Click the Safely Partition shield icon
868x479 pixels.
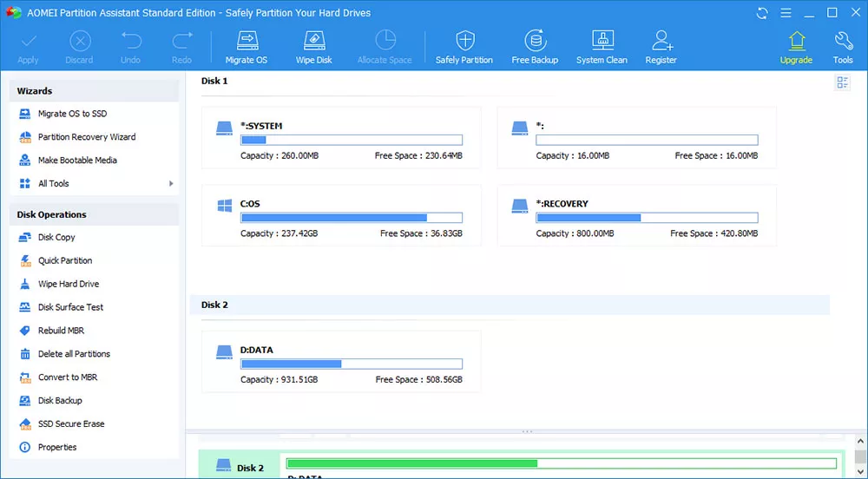coord(464,41)
